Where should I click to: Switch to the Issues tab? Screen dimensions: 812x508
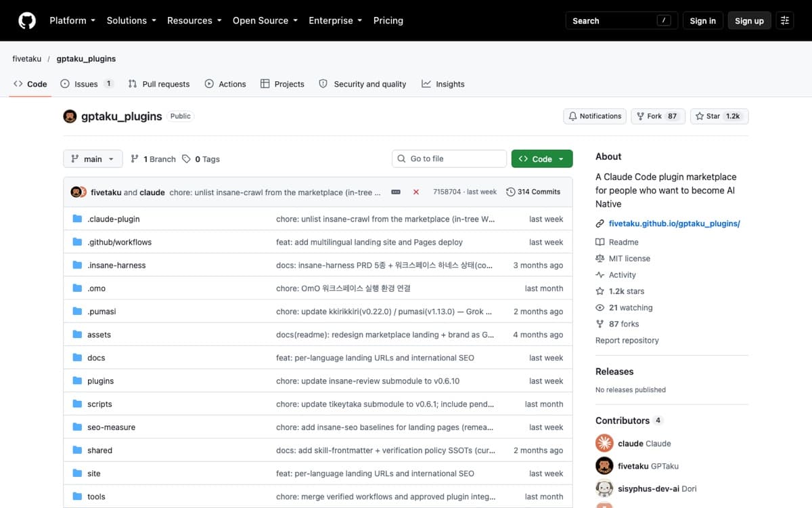87,84
